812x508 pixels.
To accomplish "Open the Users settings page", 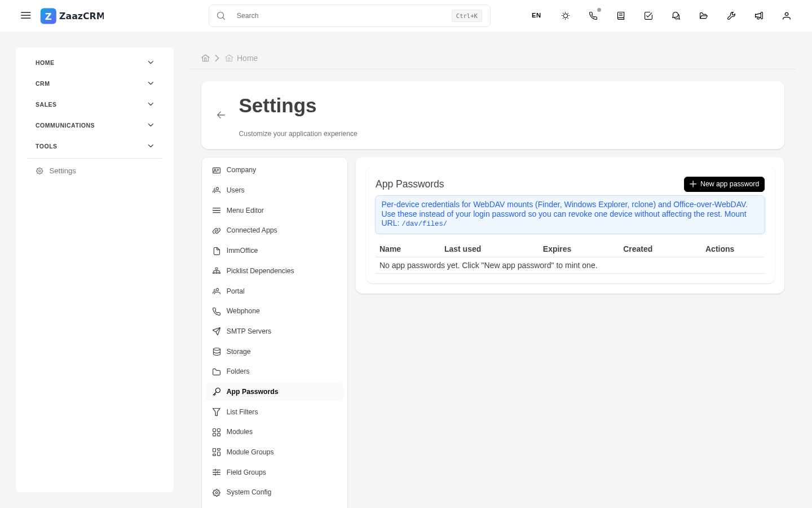I will (x=275, y=190).
